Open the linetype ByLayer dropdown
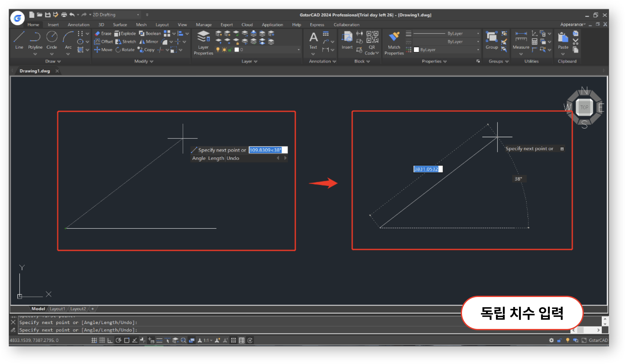This screenshot has height=364, width=625. (x=446, y=42)
